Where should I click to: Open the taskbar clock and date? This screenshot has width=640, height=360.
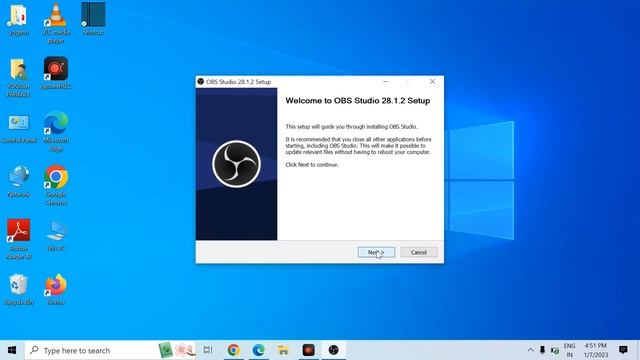click(596, 350)
